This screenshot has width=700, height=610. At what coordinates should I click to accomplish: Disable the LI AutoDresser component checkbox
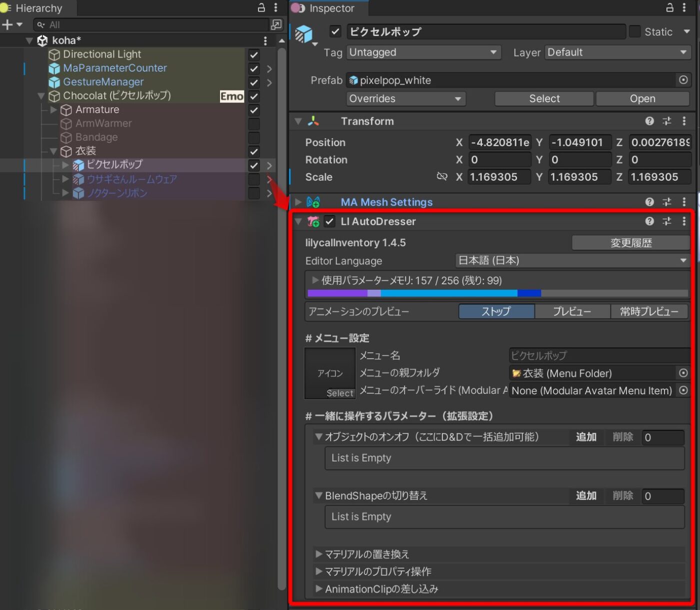click(329, 221)
